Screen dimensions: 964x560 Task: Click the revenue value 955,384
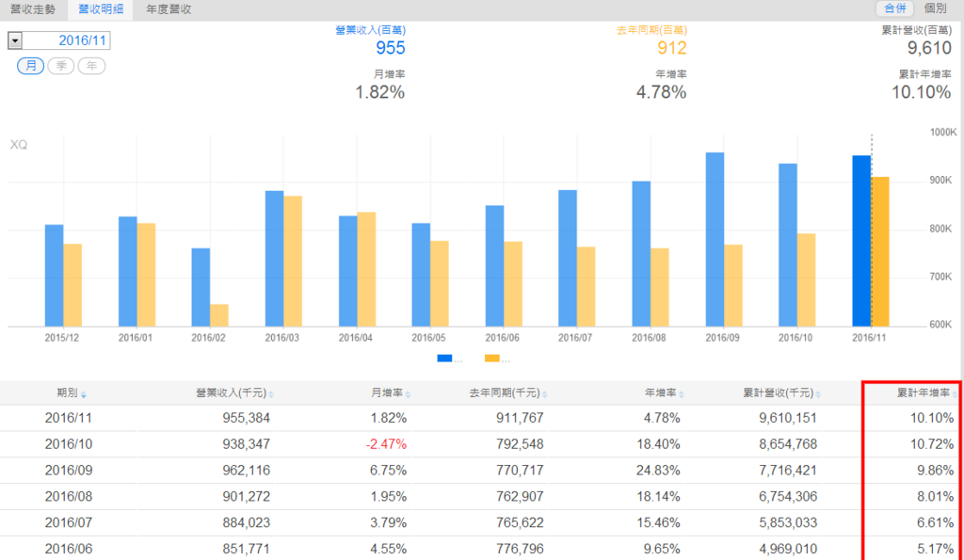[x=246, y=418]
